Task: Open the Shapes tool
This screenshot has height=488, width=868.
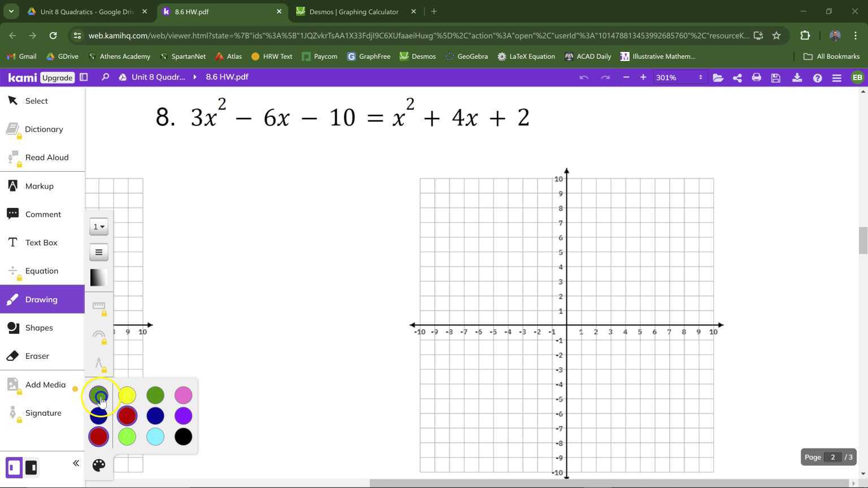Action: click(x=39, y=328)
